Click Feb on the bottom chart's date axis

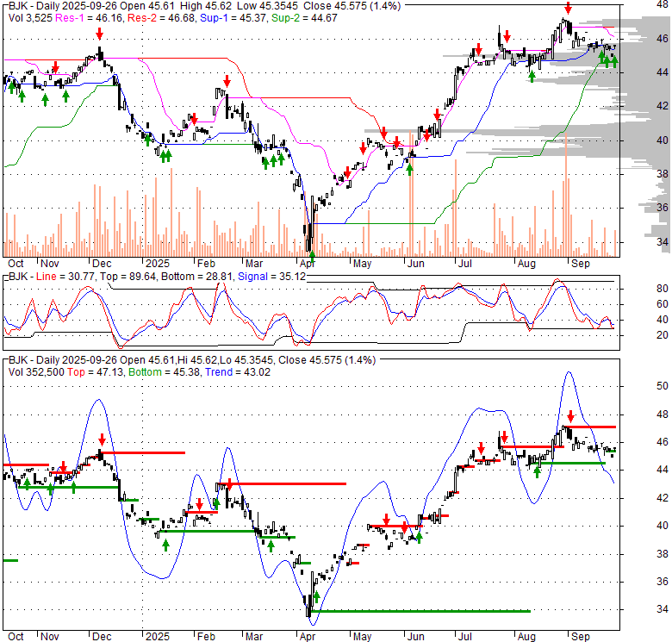tap(206, 637)
